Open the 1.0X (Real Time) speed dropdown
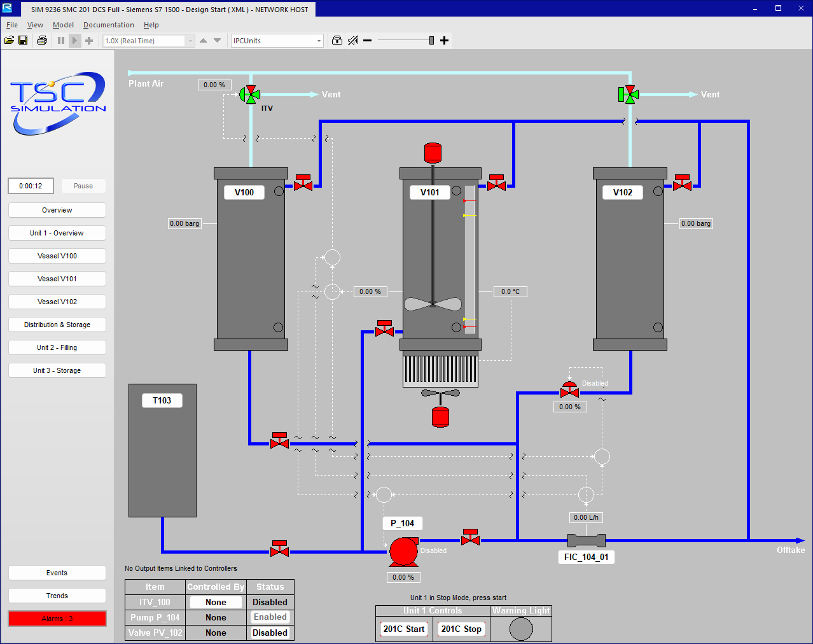Viewport: 813px width, 644px height. coord(149,41)
